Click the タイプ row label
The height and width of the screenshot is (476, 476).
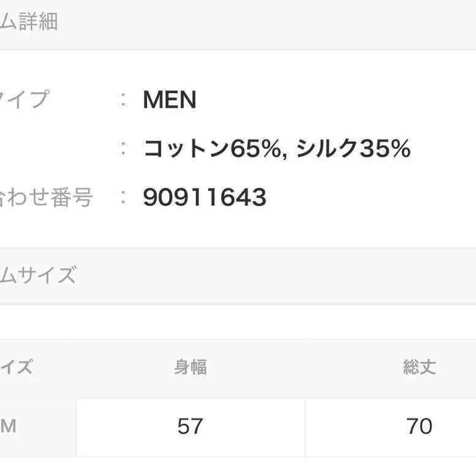(x=25, y=99)
